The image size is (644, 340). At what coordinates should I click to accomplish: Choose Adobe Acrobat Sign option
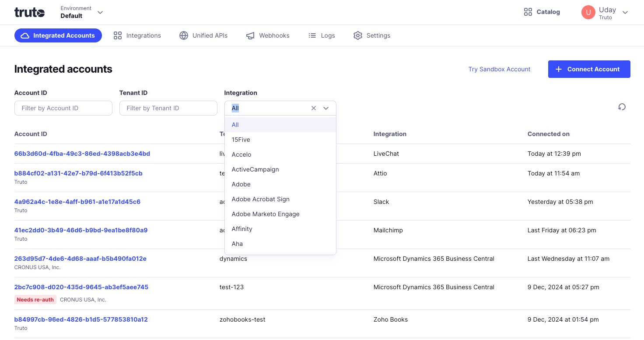coord(280,199)
